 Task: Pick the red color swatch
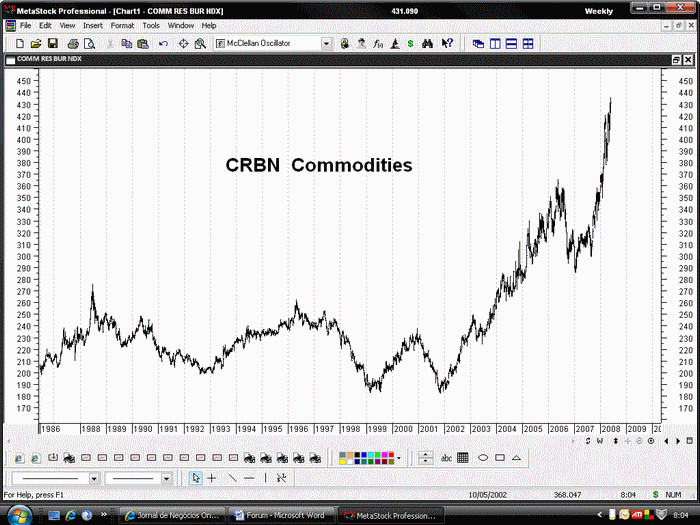point(392,455)
